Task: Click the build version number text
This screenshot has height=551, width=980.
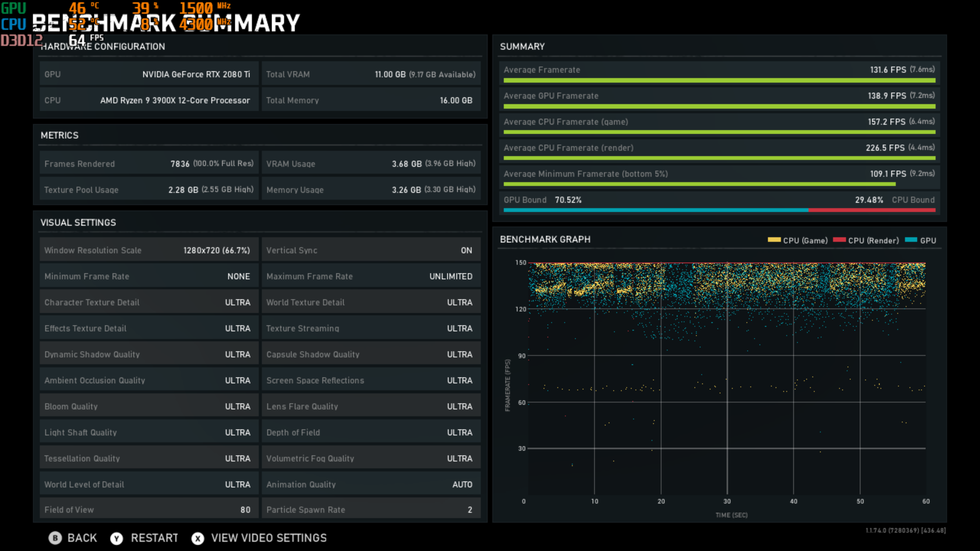Action: (x=905, y=531)
